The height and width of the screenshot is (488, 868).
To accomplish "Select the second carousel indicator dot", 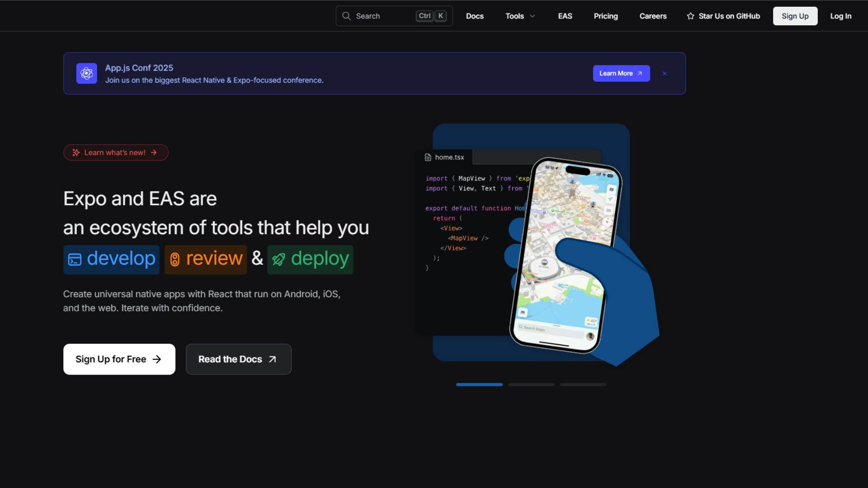I will [531, 385].
